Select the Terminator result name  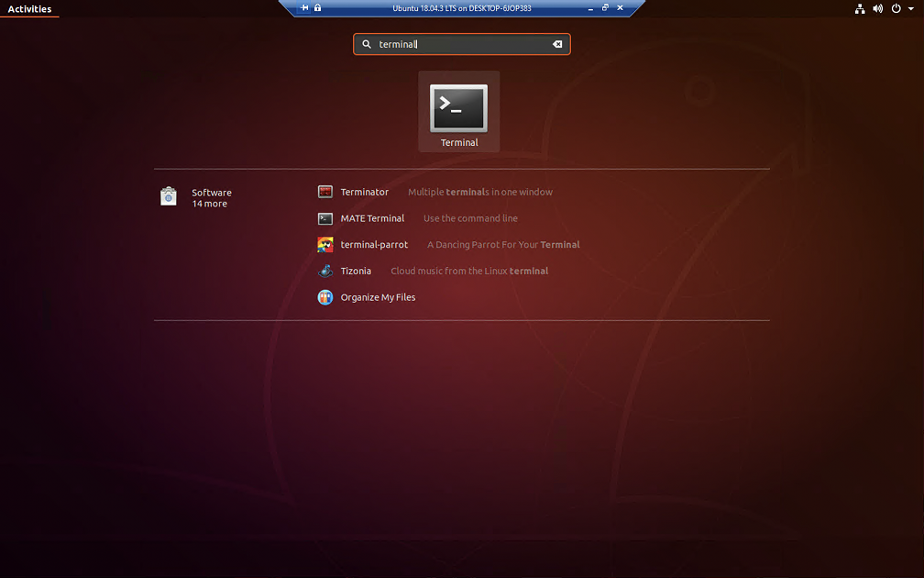(364, 193)
